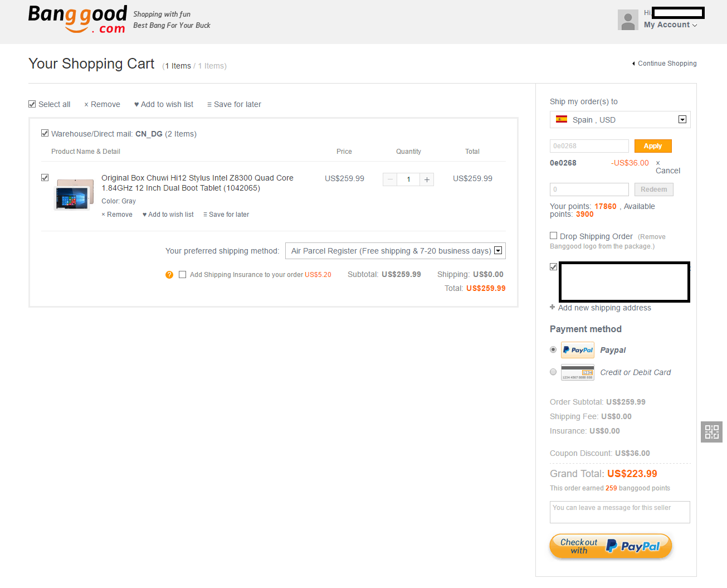Enable the Drop Shipping Order checkbox
Screen dimensions: 727x588
(x=554, y=236)
